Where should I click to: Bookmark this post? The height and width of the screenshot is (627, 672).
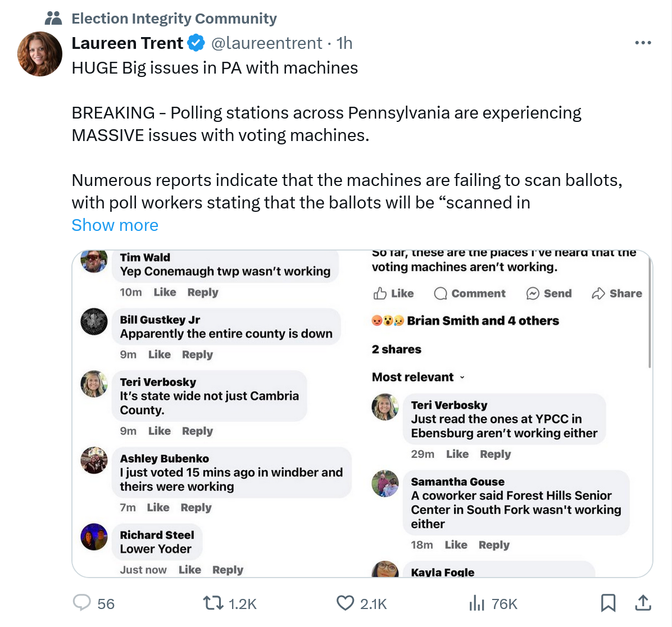point(608,603)
